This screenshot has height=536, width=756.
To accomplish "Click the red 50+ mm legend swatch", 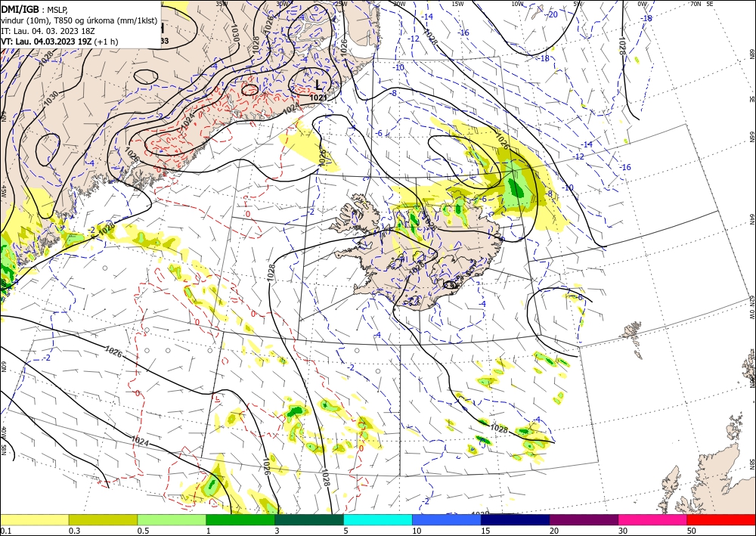I will [x=722, y=519].
